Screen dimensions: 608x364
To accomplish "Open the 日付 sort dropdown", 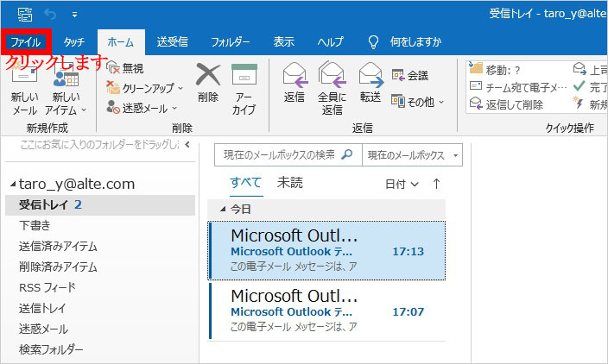I will [402, 184].
